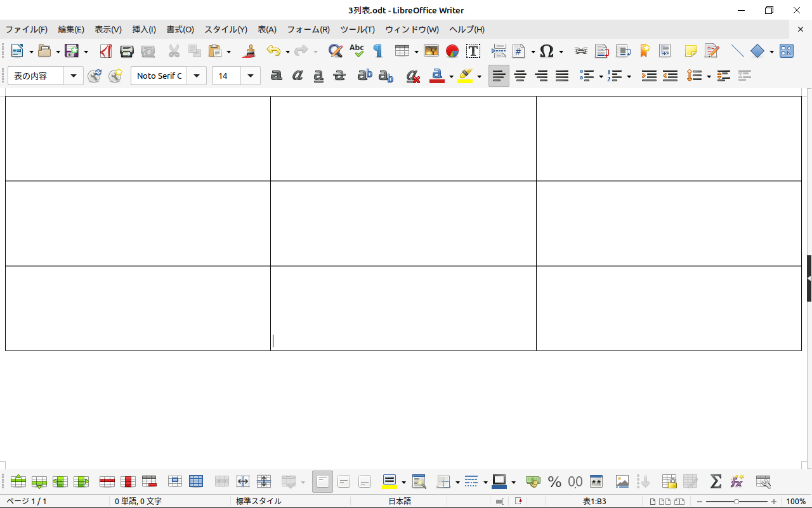Click the Clone Formatting paintbrush

pos(249,51)
